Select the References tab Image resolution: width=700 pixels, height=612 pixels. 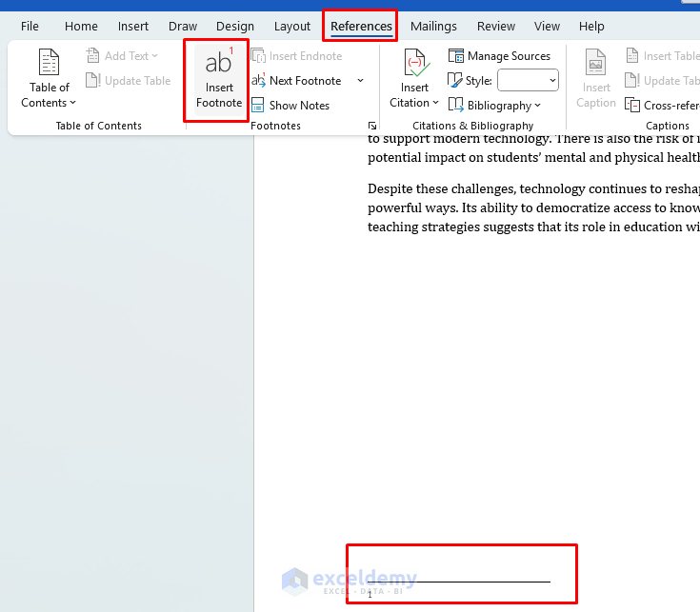(x=361, y=27)
